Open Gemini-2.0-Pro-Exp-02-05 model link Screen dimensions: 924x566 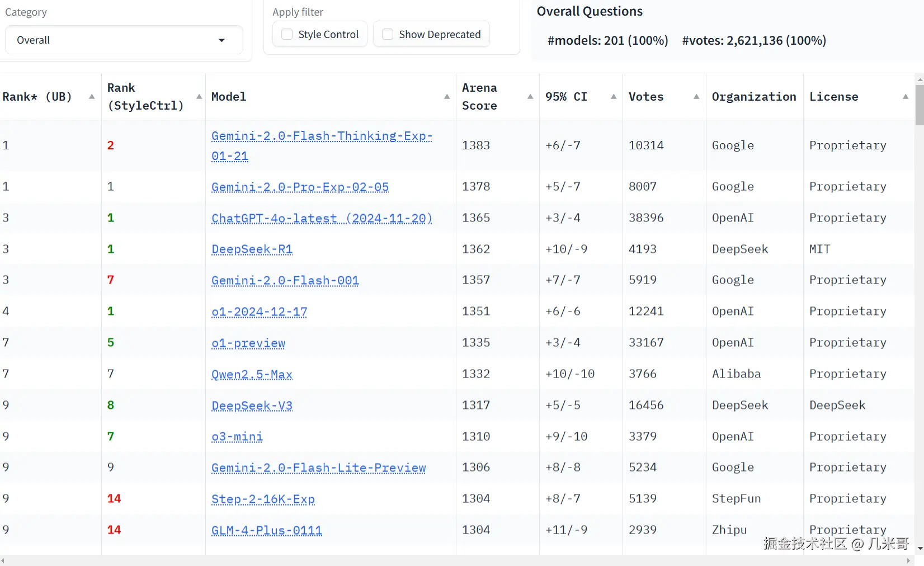tap(300, 187)
